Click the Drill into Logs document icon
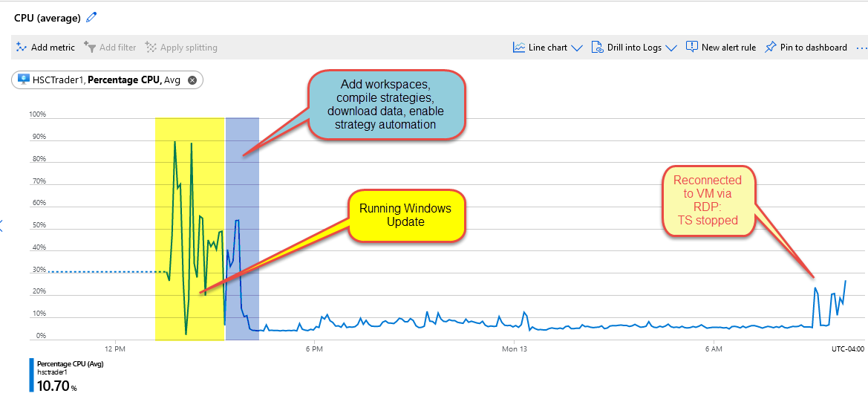Image resolution: width=868 pixels, height=402 pixels. (x=597, y=48)
